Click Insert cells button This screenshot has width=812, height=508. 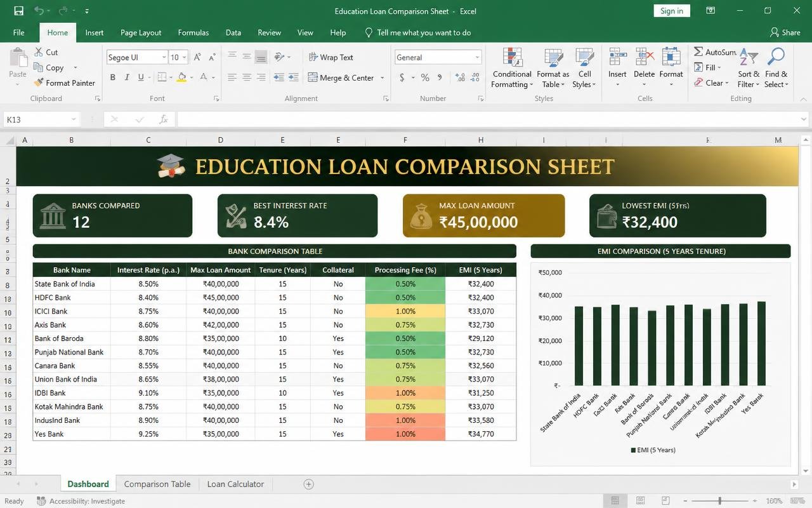point(617,68)
